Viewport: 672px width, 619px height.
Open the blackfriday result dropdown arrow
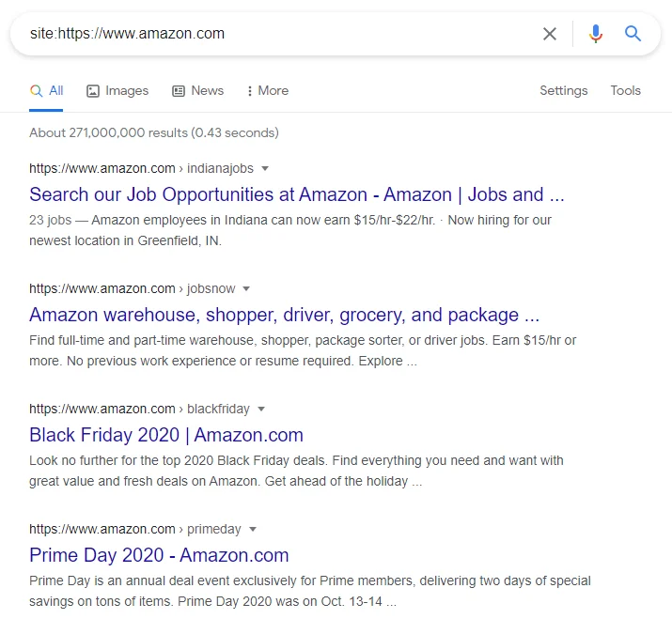261,410
